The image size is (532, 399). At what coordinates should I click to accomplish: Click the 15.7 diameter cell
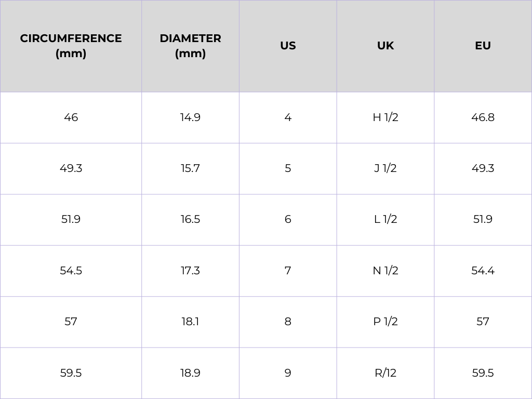click(x=190, y=168)
